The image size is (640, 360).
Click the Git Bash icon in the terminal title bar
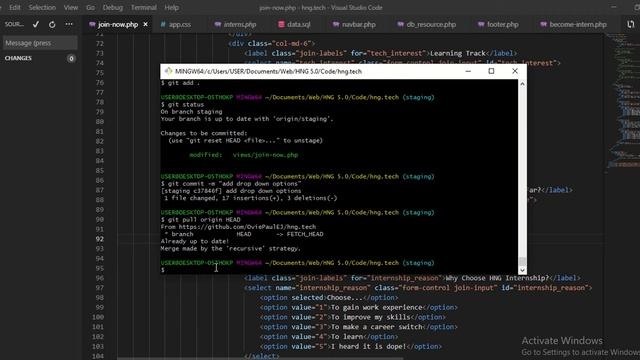pyautogui.click(x=168, y=71)
